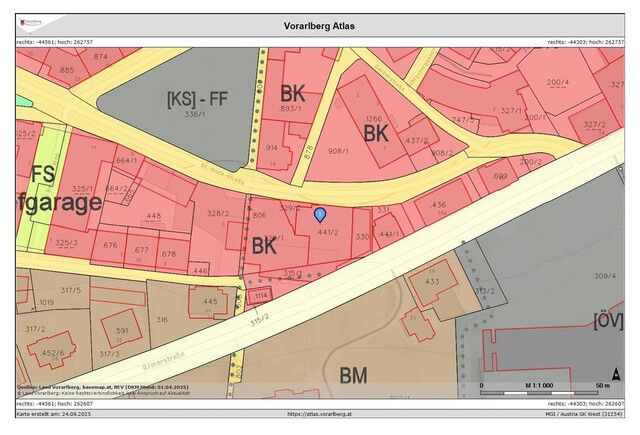Image resolution: width=640 pixels, height=435 pixels.
Task: Select parcel label .1019
Action: 45,303
